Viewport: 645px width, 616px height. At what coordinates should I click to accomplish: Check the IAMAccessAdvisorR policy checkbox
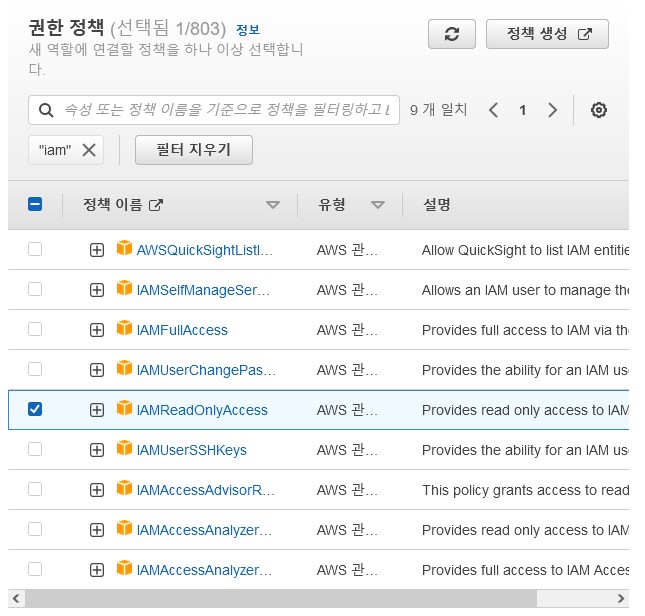35,489
